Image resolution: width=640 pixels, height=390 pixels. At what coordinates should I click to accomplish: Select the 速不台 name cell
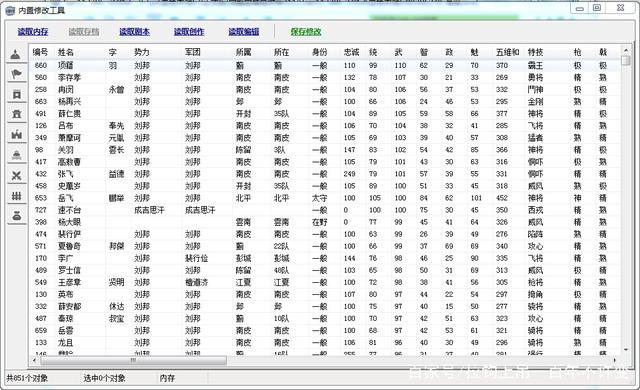(x=69, y=210)
